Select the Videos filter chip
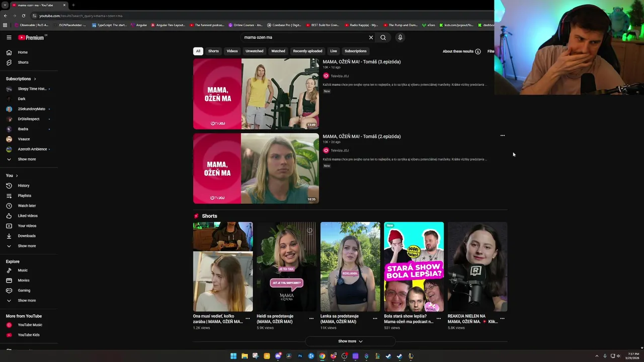Screen dimensions: 644x362 (232, 51)
